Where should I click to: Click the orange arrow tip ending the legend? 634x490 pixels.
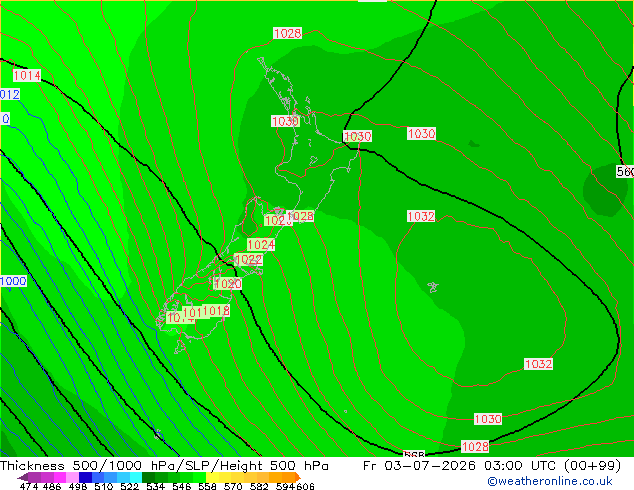298,477
